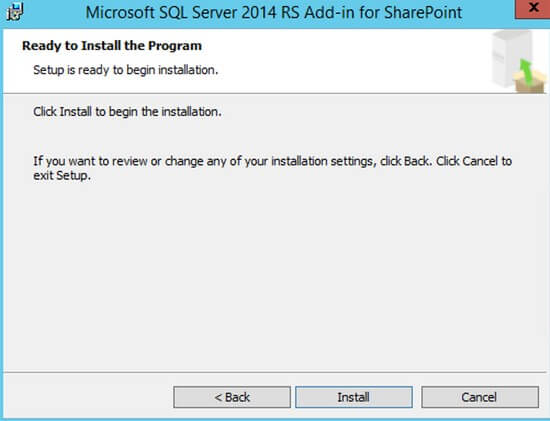Click the separator line above the buttons
The image size is (550, 421).
click(x=275, y=372)
